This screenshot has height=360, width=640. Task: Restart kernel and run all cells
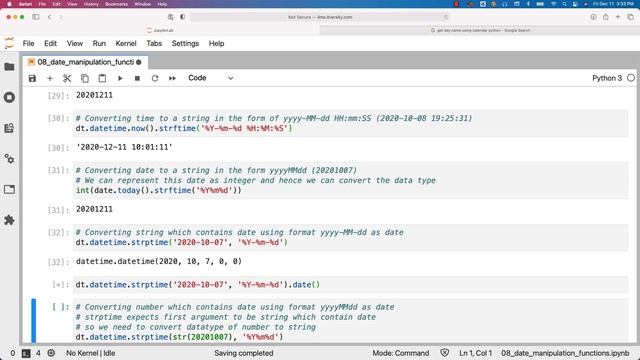point(172,78)
